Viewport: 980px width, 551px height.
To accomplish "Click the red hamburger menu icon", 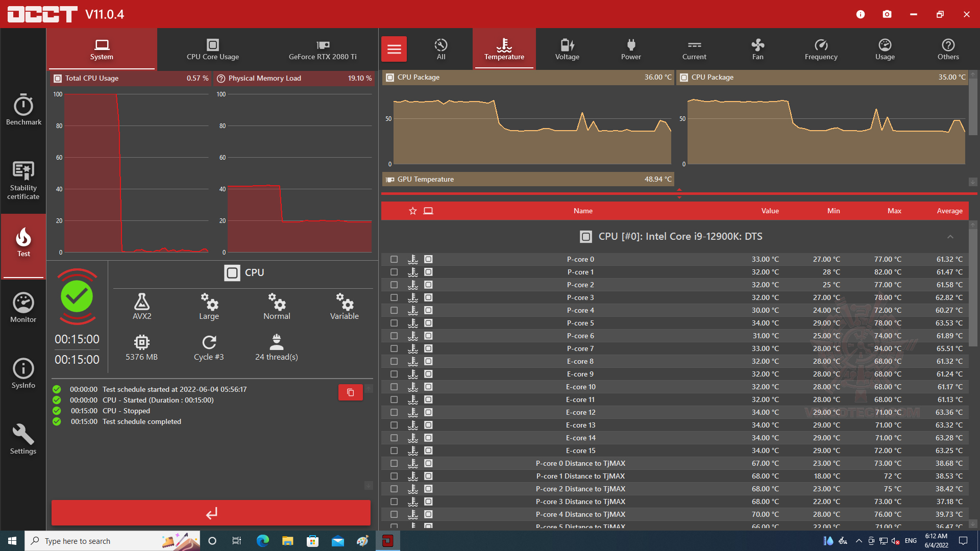I will [x=394, y=49].
